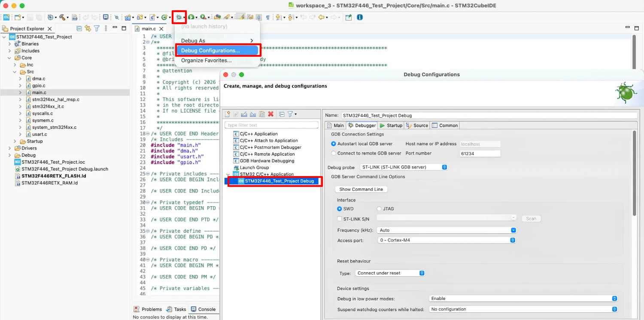Click the type filter text field

pyautogui.click(x=271, y=125)
